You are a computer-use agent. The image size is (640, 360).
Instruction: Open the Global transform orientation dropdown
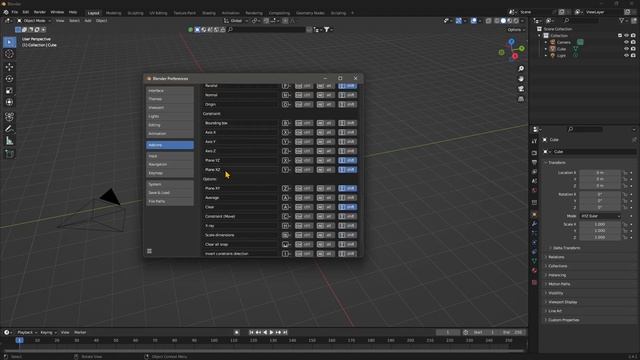tap(236, 20)
